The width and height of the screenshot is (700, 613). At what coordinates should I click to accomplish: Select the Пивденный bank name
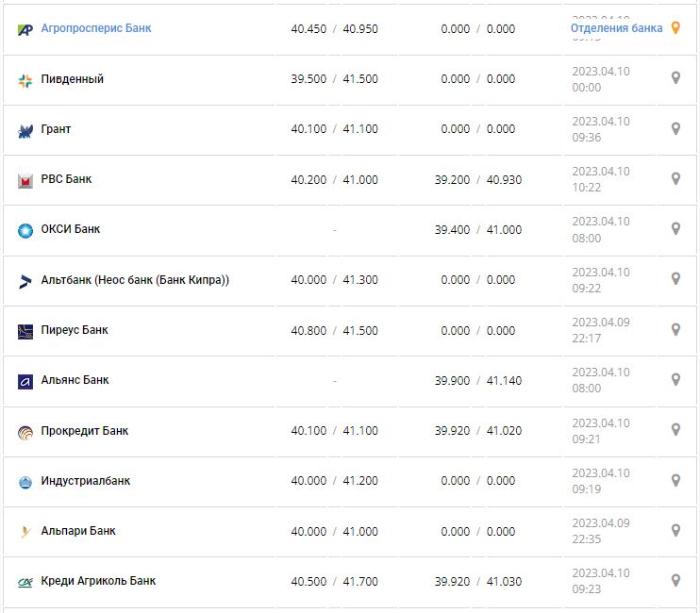click(x=72, y=79)
